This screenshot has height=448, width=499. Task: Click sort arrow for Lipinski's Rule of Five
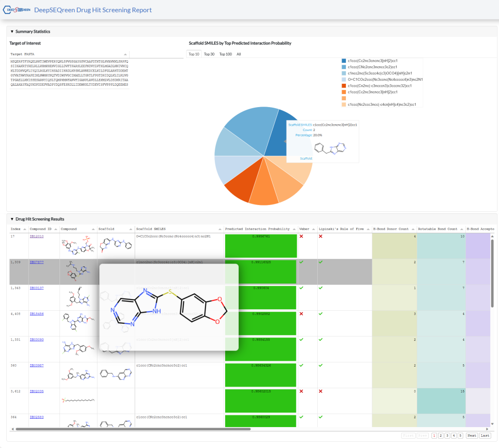[367, 229]
